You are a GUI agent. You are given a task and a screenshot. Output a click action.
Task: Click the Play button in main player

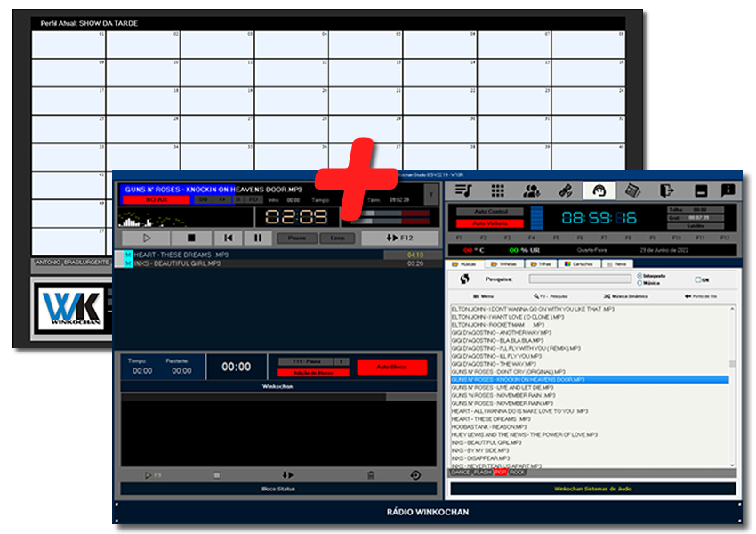pyautogui.click(x=147, y=238)
